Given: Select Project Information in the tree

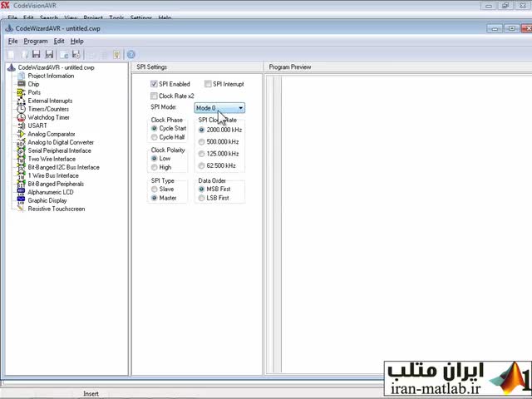Looking at the screenshot, I should coord(51,76).
